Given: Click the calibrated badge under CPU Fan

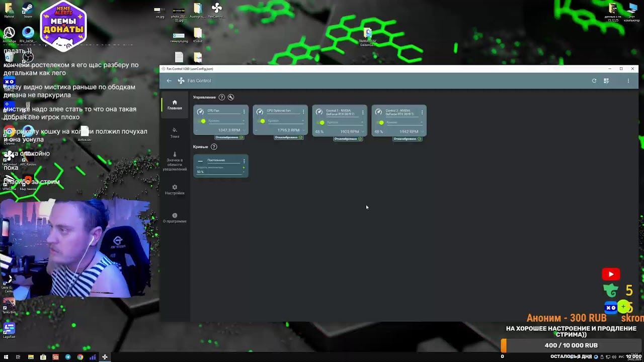Looking at the screenshot, I should [x=229, y=137].
